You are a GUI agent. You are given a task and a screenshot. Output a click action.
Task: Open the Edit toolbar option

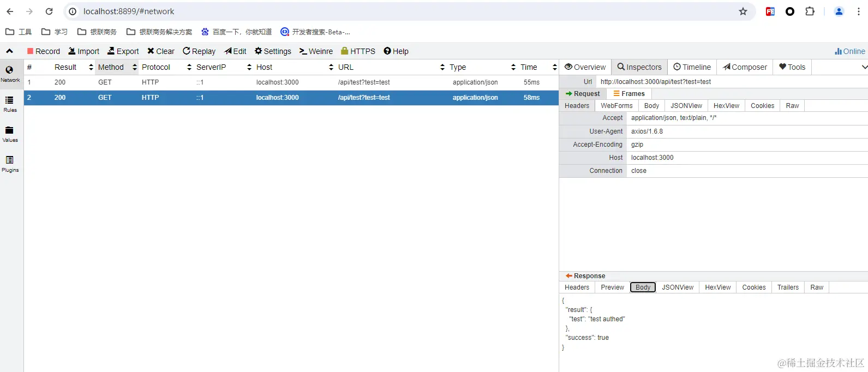[236, 51]
